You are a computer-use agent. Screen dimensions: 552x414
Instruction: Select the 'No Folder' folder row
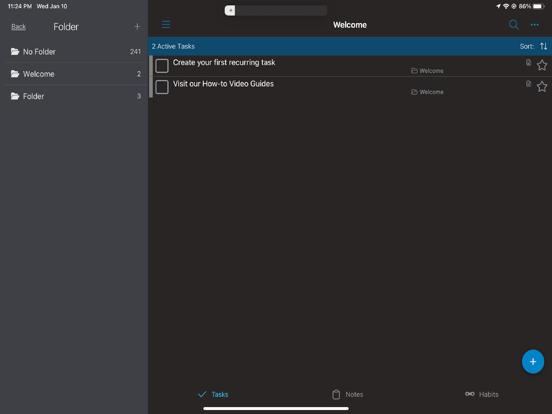[x=74, y=52]
